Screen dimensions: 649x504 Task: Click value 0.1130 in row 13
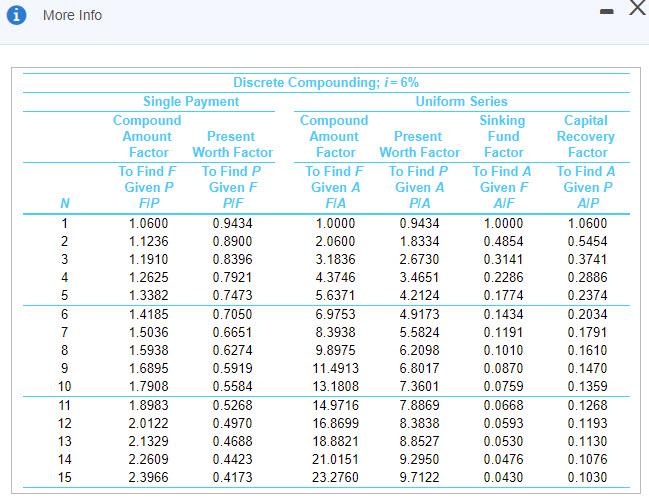(587, 442)
